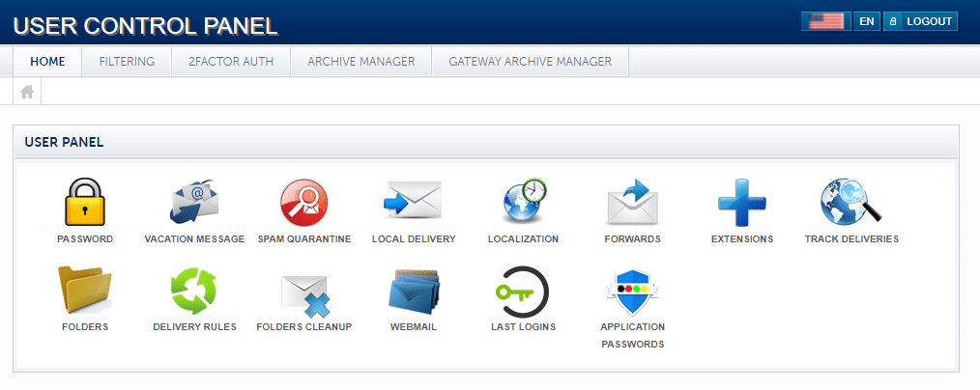The image size is (980, 390).
Task: Open Track Deliveries magnifier icon
Action: point(851,203)
